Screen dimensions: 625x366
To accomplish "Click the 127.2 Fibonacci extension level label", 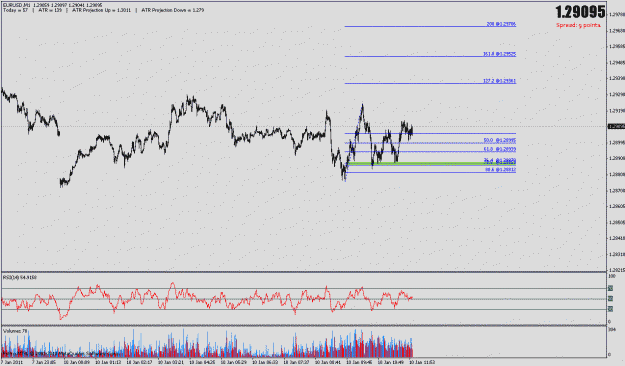I will (x=499, y=81).
